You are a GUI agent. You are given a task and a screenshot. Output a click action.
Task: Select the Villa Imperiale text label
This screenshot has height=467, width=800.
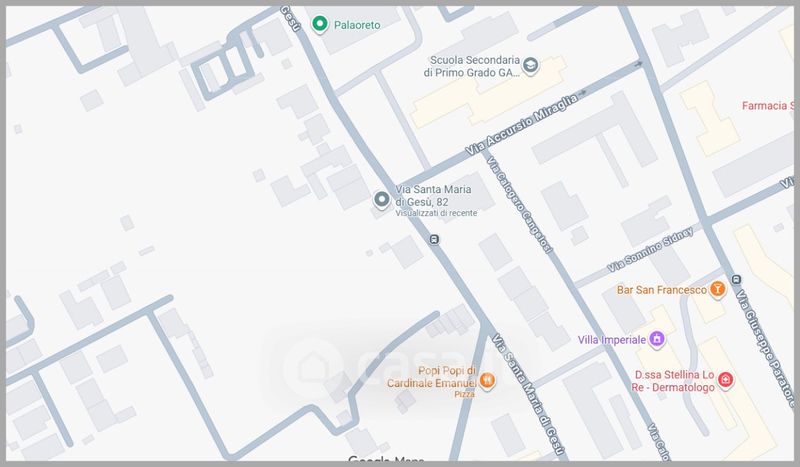pyautogui.click(x=611, y=340)
